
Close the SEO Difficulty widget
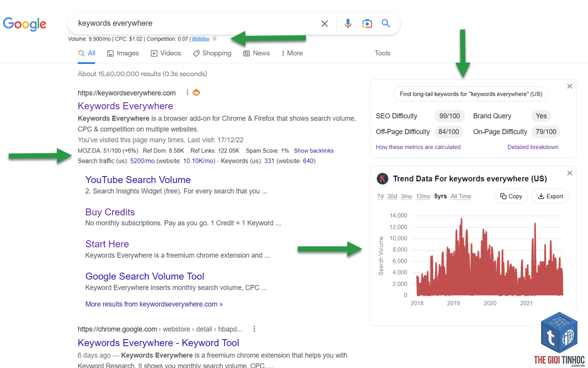570,86
